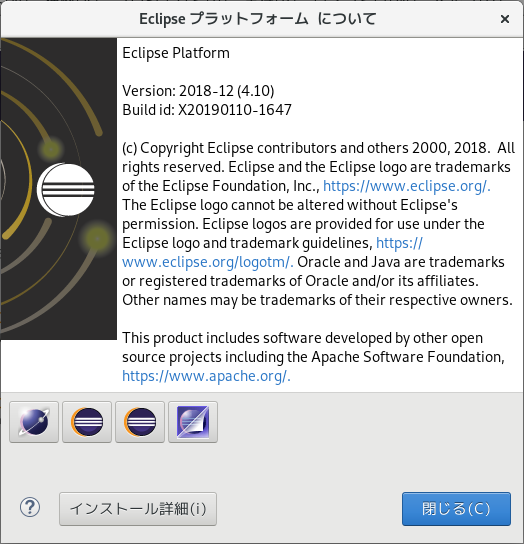Click the third feature icon, an Eclipse logo
The image size is (524, 544).
pyautogui.click(x=140, y=422)
